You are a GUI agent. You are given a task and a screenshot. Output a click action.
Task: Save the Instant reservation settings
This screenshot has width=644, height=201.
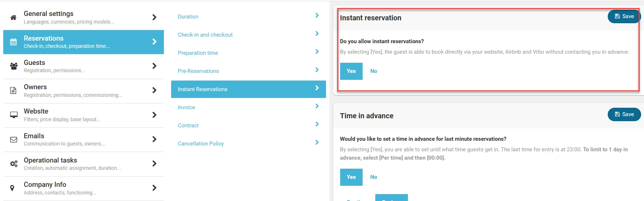(x=624, y=16)
